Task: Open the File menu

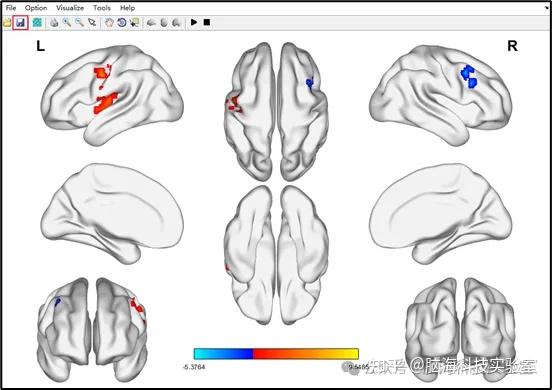Action: pyautogui.click(x=11, y=7)
